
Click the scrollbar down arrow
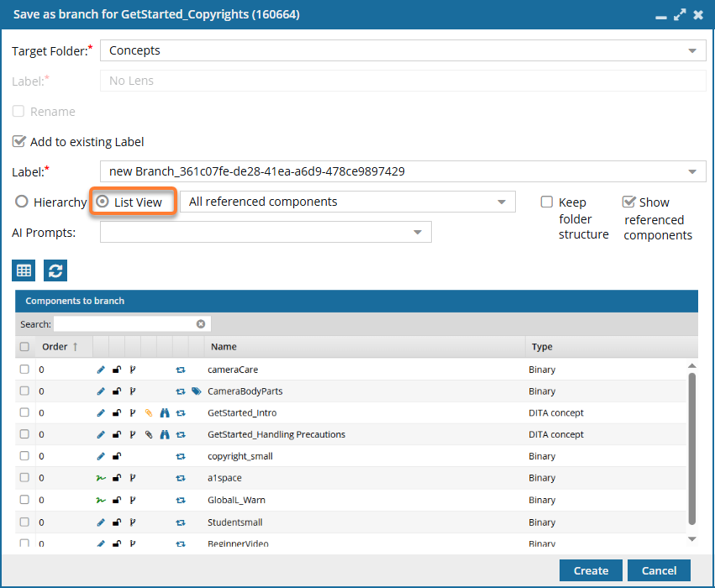691,539
